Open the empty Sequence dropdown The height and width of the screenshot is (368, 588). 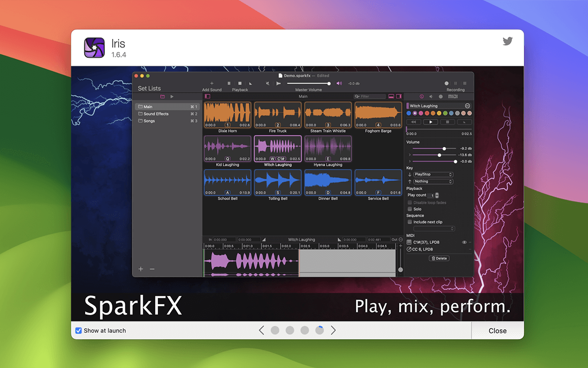[434, 229]
